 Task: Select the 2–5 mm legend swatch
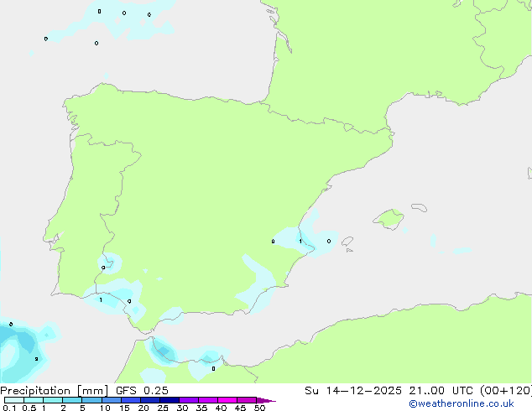point(72,400)
